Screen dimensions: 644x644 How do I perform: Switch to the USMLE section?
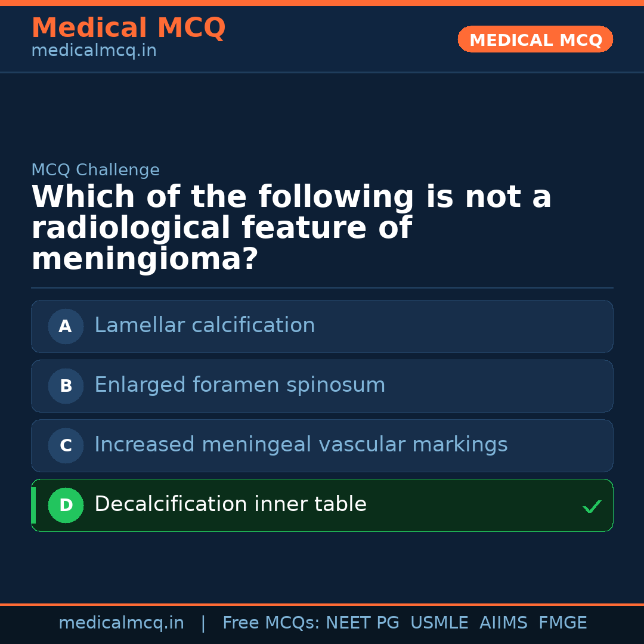[439, 623]
